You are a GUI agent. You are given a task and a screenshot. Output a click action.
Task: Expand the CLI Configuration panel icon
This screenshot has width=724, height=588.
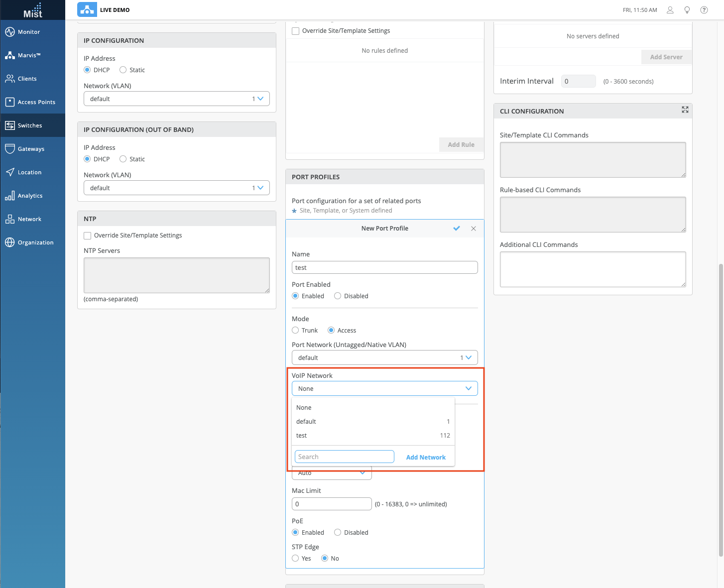pyautogui.click(x=685, y=110)
